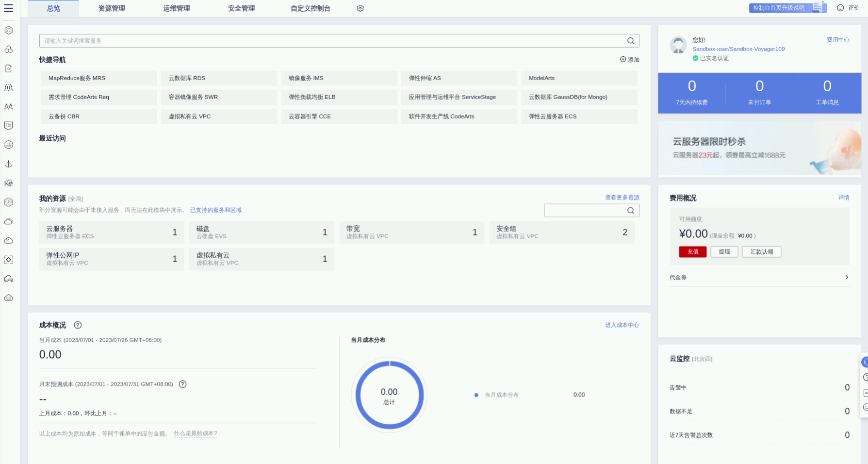Open console settings gear beside 自定义控制台

point(360,8)
